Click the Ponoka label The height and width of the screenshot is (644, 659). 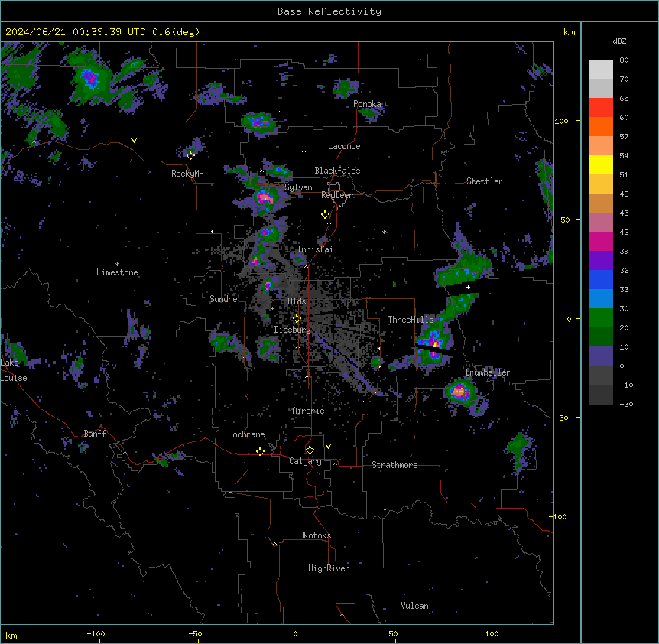pos(367,104)
